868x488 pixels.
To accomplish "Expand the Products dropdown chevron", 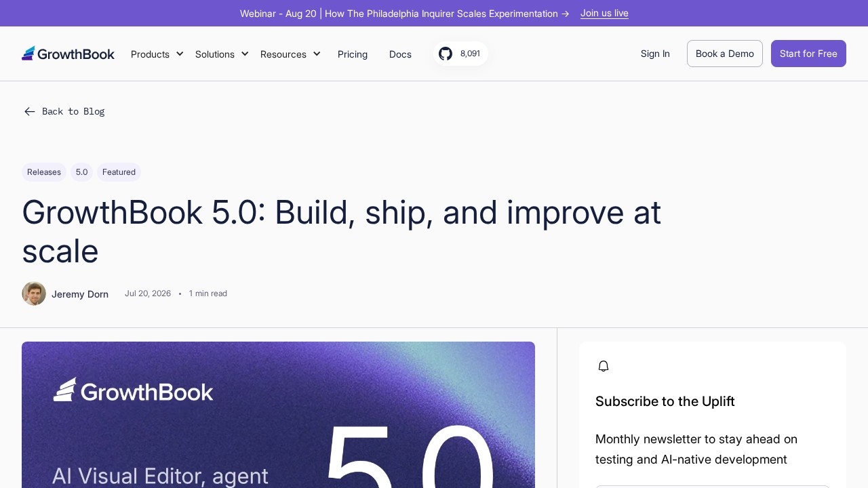I will 180,54.
